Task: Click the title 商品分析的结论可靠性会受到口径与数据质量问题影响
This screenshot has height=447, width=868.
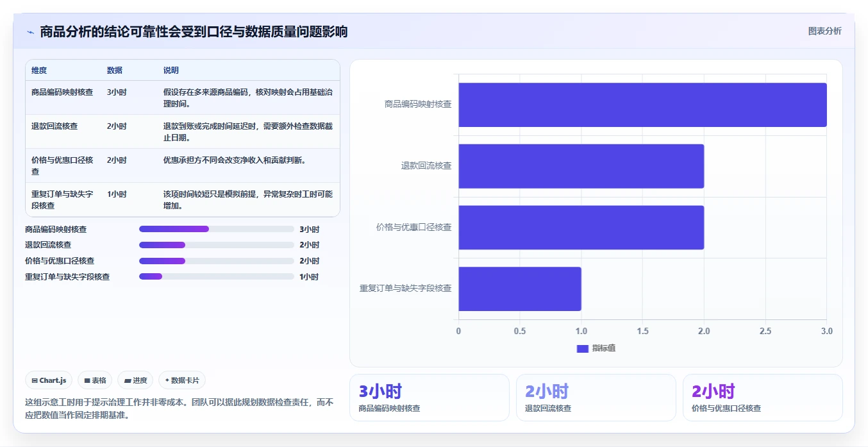Action: [x=194, y=31]
